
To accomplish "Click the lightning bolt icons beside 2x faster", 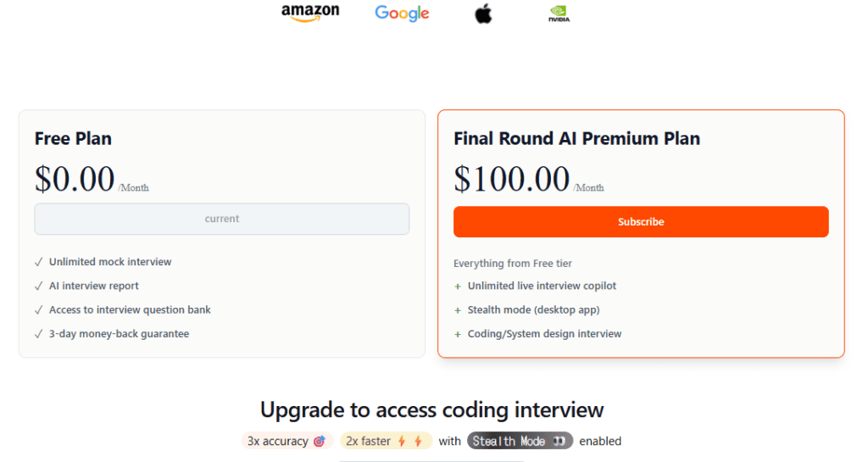I will click(x=410, y=441).
